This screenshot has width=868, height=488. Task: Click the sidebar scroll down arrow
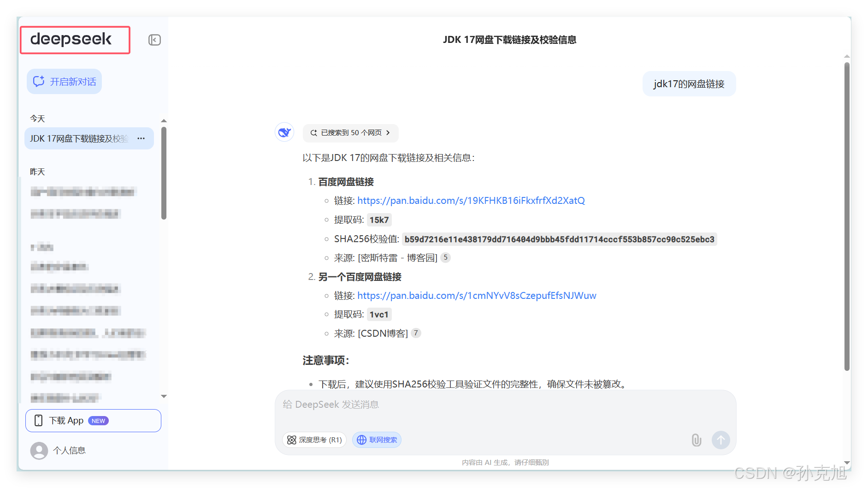pyautogui.click(x=164, y=396)
